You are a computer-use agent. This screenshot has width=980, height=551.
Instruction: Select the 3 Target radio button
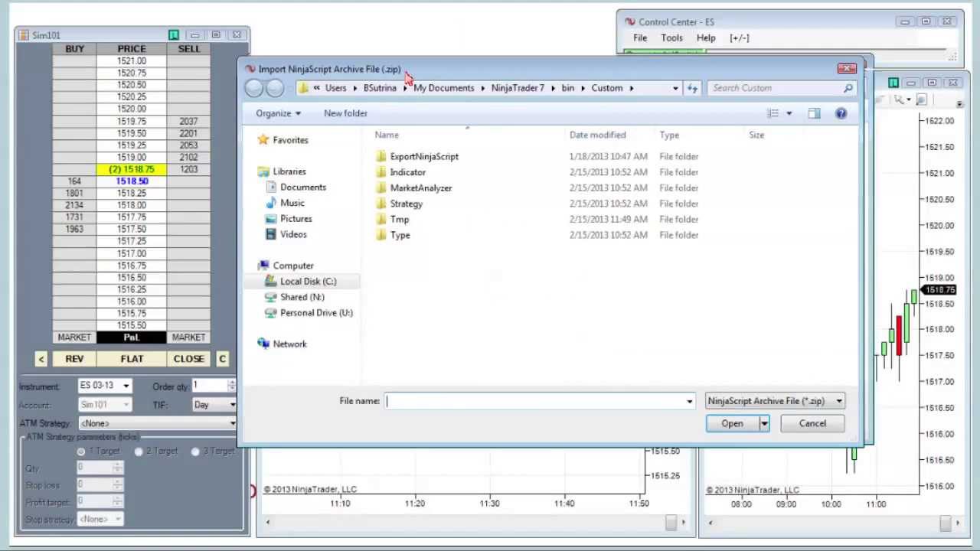195,452
